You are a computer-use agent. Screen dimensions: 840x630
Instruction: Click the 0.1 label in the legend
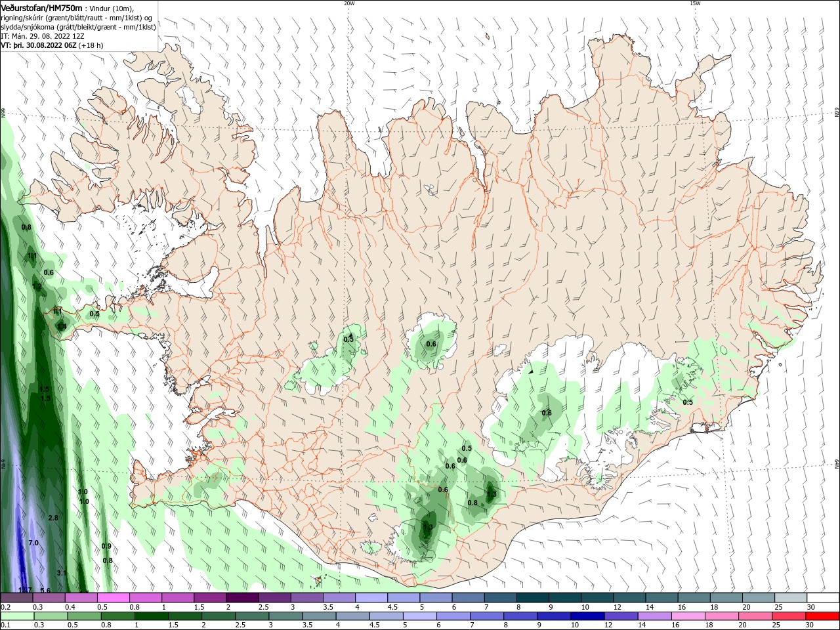5,625
